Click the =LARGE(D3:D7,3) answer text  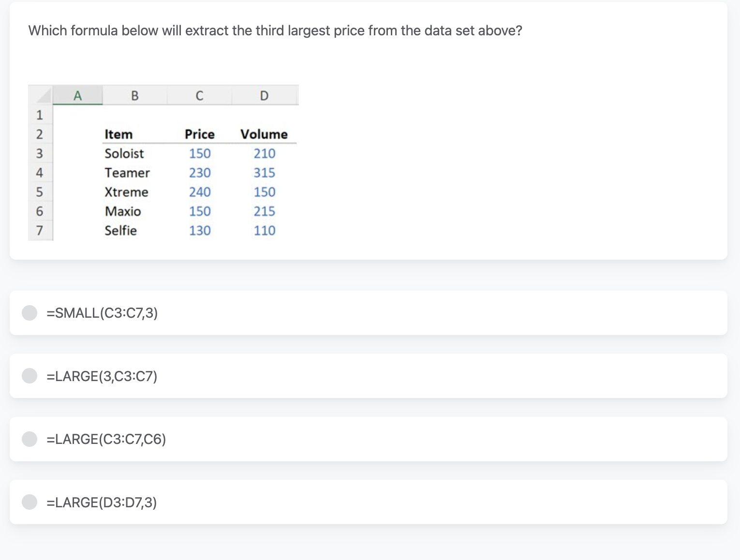click(x=102, y=502)
